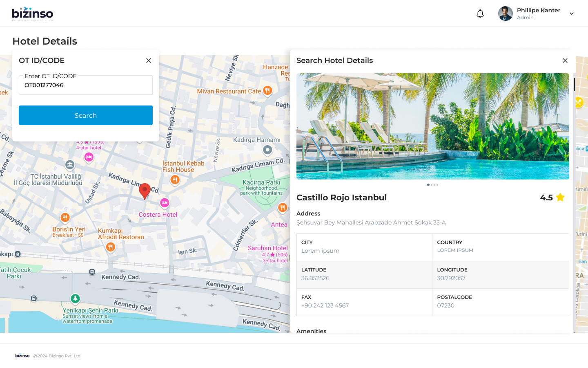Close the Search Hotel Details panel
Image resolution: width=588 pixels, height=368 pixels.
[565, 61]
